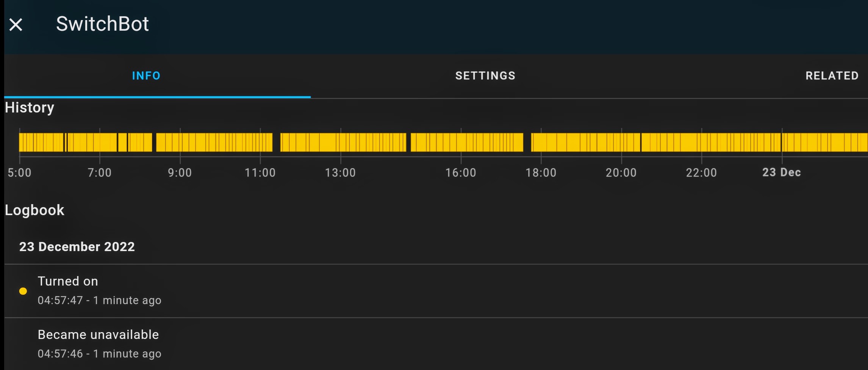
Task: Click the 04:57:47 timestamp link
Action: [x=61, y=300]
